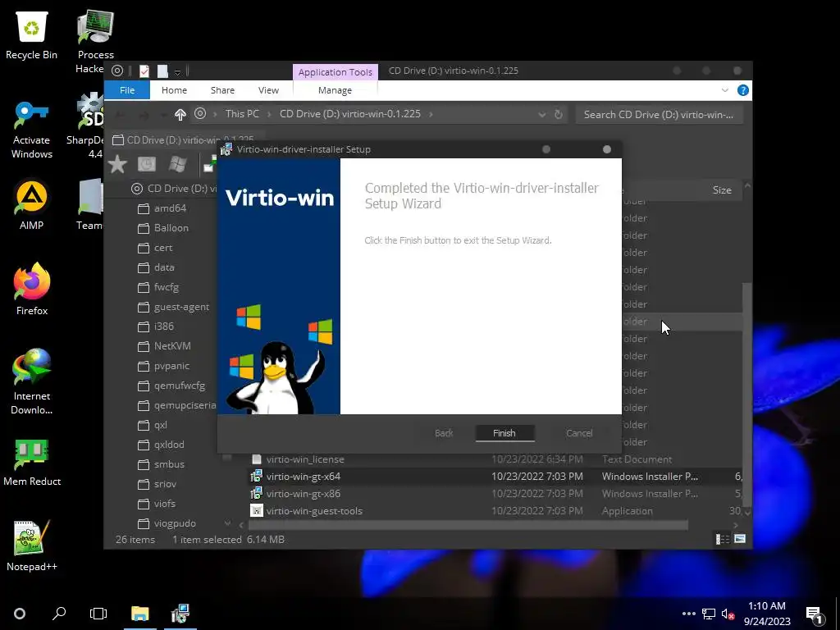Click the CD Drive breadcrumb segment
This screenshot has width=840, height=630.
point(349,114)
